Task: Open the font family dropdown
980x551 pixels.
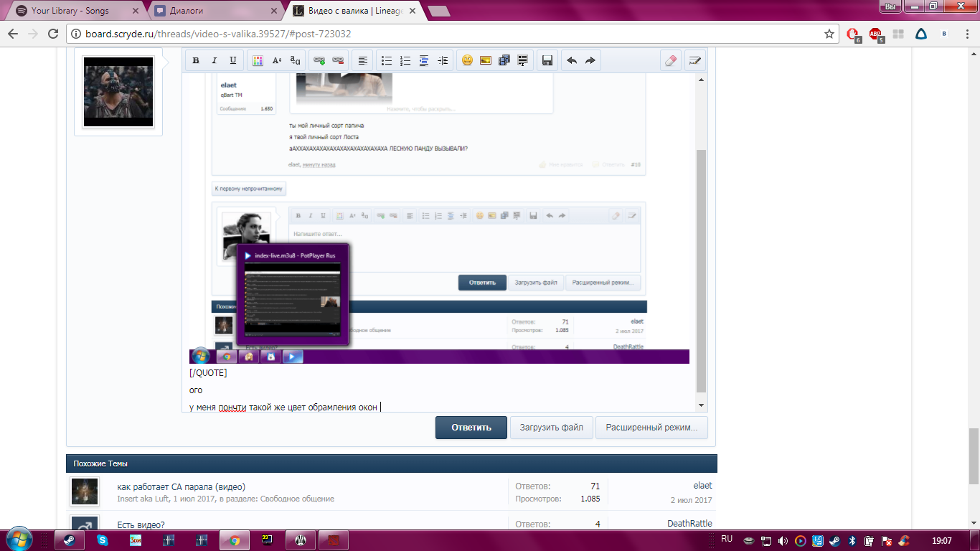Action: click(295, 61)
